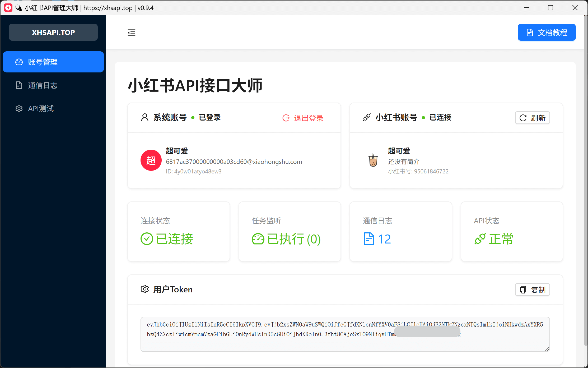
Task: Click the ID: 4y0w01atyo48ew3 text
Action: pos(194,171)
